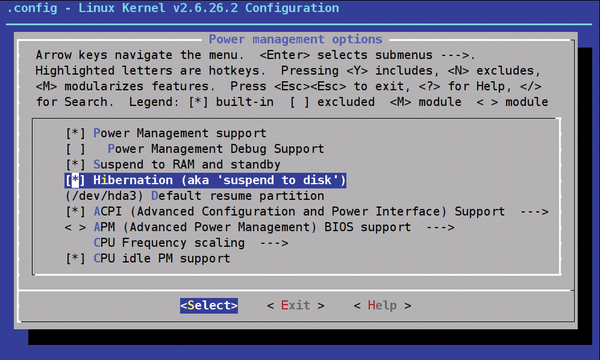
Task: Select the Power Management Debug Support label
Action: 216,149
